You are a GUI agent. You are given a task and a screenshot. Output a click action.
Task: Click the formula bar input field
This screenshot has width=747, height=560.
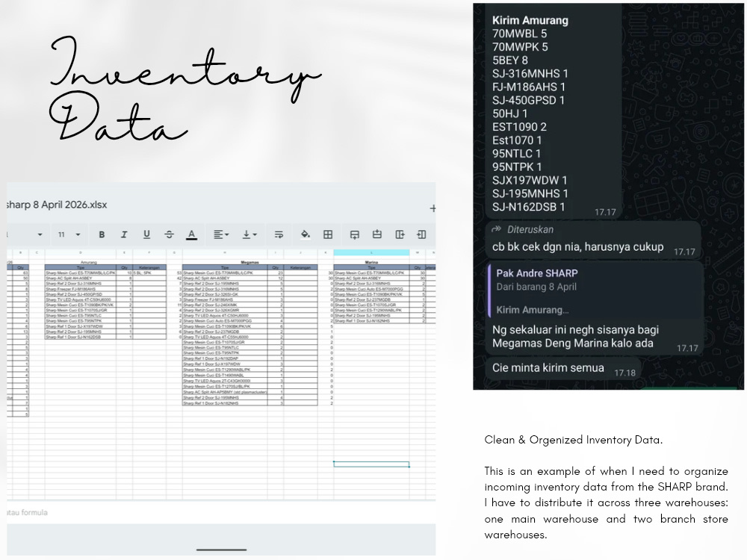221,512
